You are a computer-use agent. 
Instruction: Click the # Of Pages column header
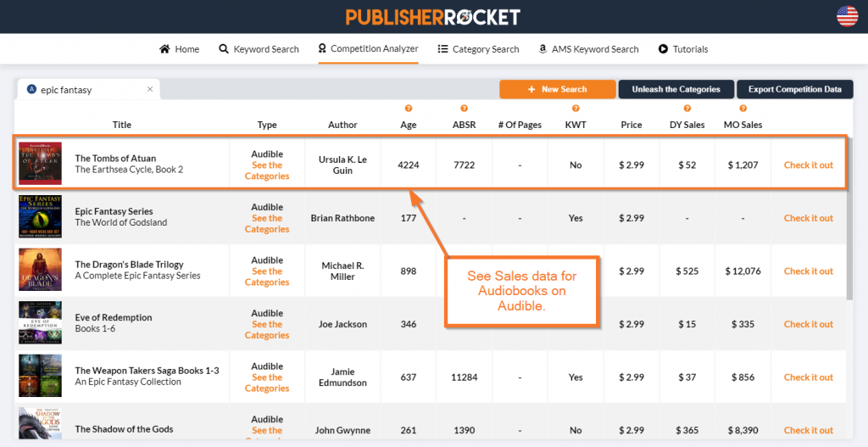pyautogui.click(x=520, y=126)
